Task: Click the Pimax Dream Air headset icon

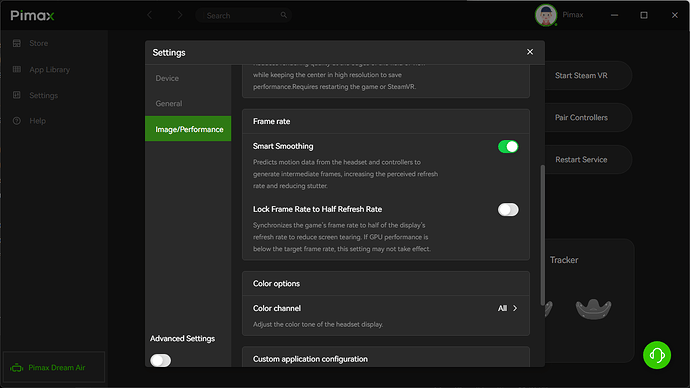Action: (17, 367)
